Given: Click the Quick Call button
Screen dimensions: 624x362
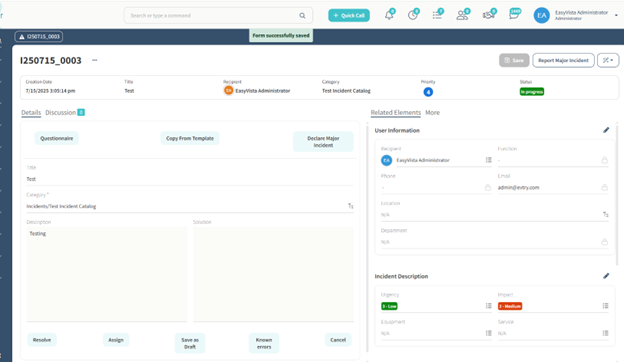Looking at the screenshot, I should pyautogui.click(x=349, y=16).
